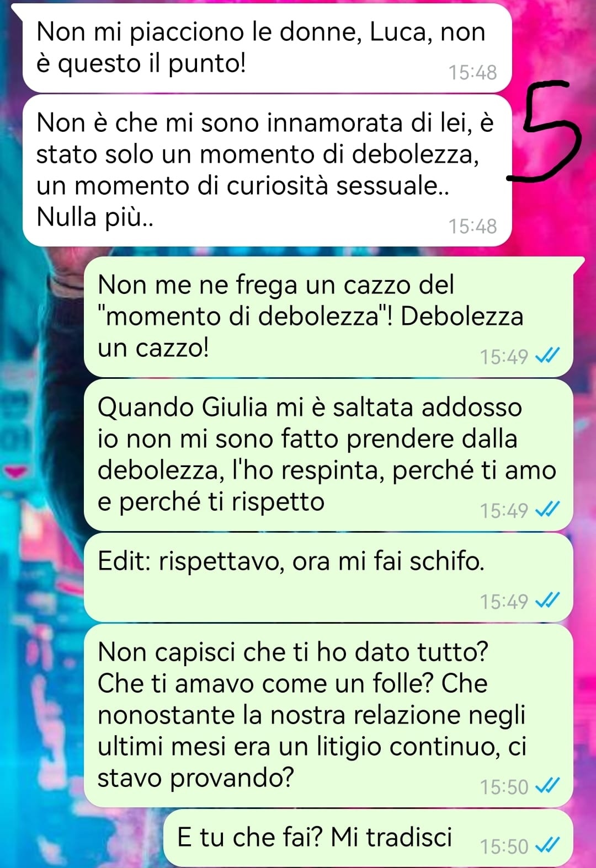Click the 15:50 time beside 'Mi tradisci'
The width and height of the screenshot is (596, 868).
click(504, 846)
